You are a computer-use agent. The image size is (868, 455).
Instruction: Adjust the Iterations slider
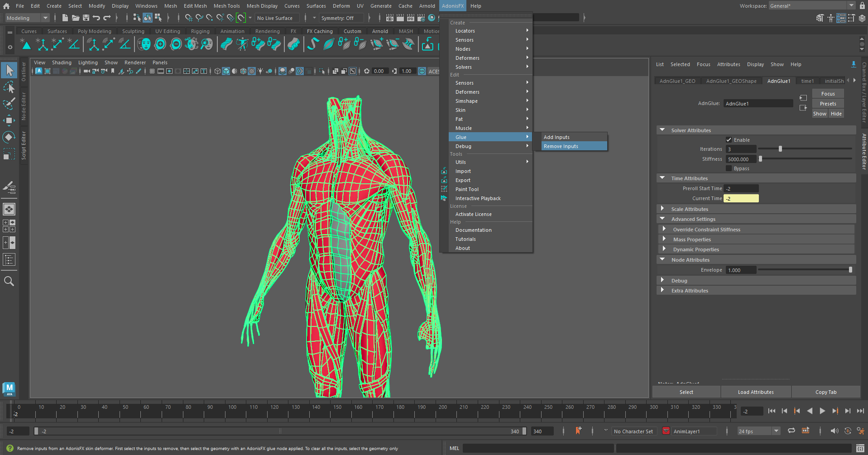805,148
